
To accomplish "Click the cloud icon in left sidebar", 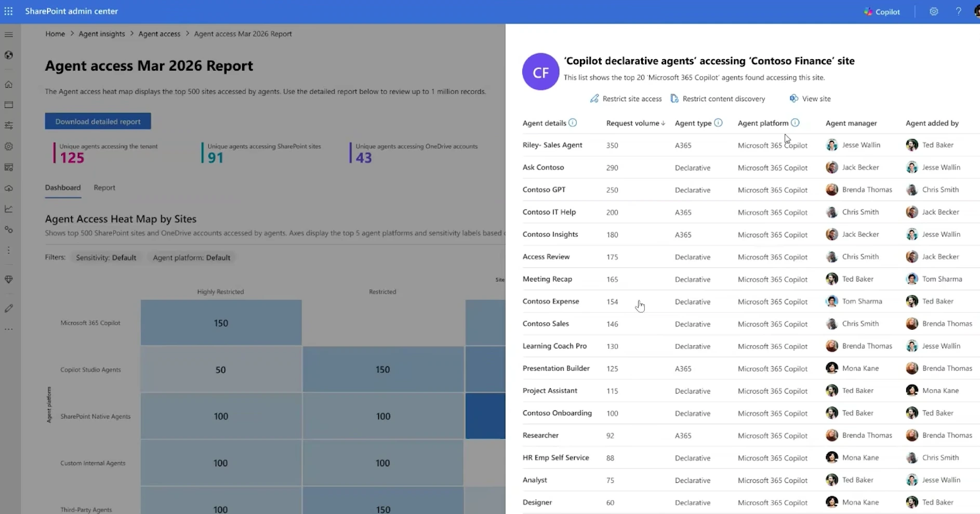I will pos(9,188).
